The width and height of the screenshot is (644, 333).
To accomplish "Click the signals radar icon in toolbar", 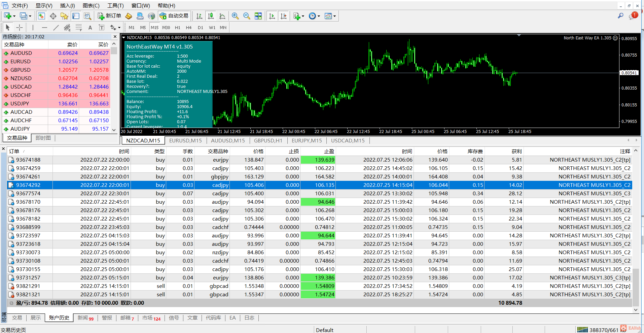I will tap(151, 16).
